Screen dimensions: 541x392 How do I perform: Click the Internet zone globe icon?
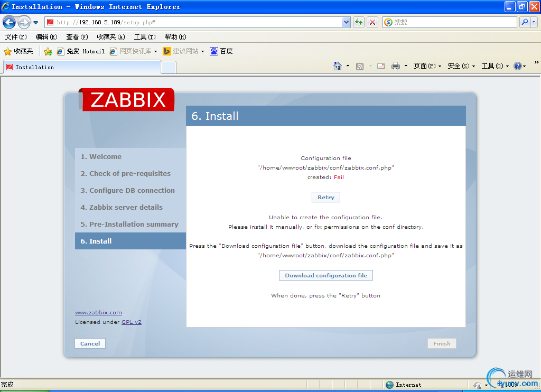coord(389,385)
